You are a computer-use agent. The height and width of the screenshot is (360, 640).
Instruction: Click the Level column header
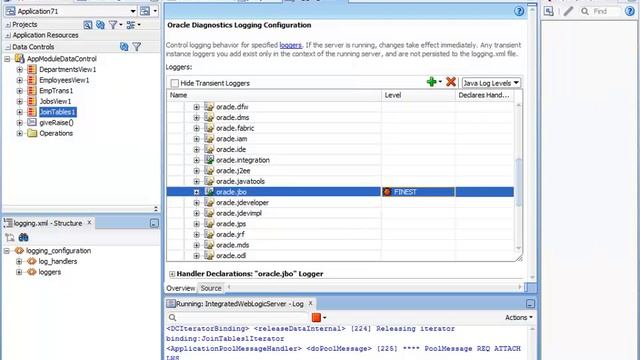pos(418,95)
